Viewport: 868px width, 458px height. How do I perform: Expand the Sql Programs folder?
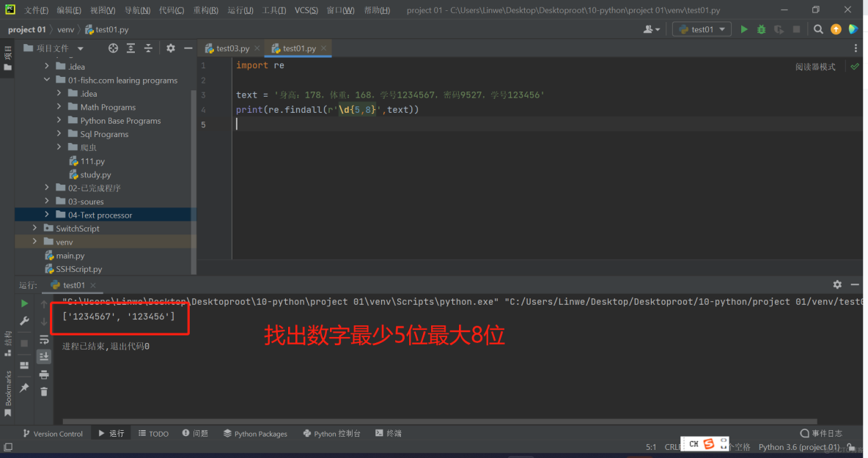tap(59, 133)
